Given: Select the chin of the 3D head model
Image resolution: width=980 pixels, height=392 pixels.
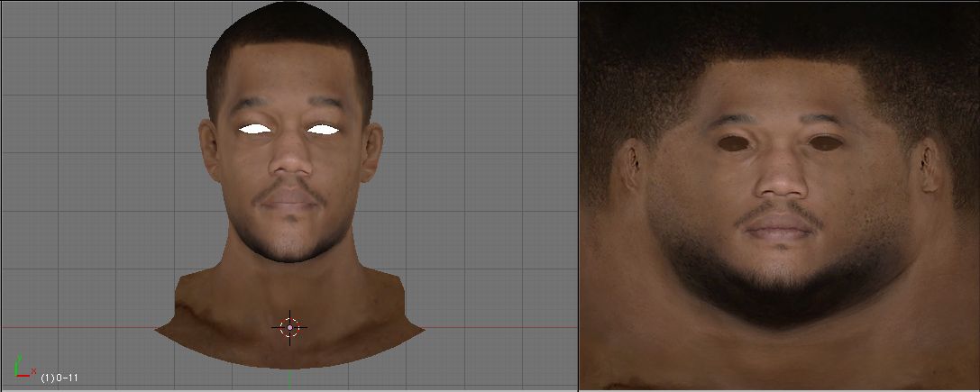Looking at the screenshot, I should [289, 242].
